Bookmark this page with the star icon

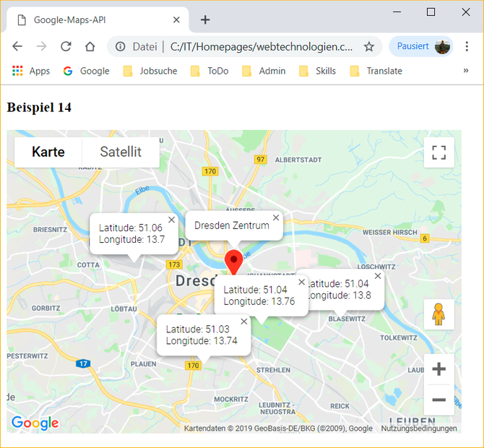368,47
